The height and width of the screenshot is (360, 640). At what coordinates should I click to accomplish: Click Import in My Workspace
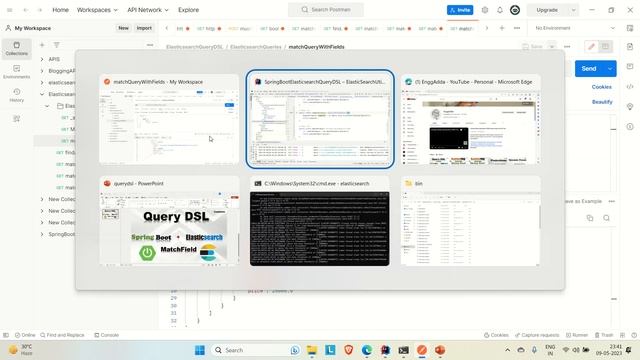coord(144,28)
